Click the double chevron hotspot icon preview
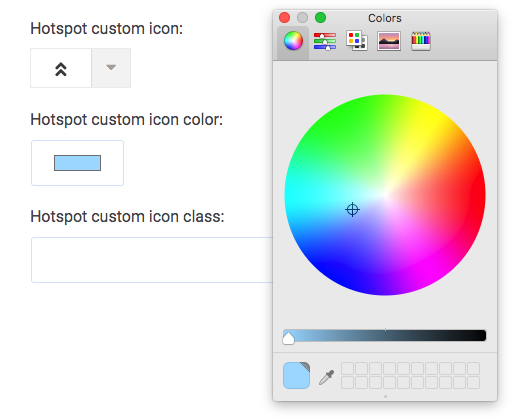This screenshot has width=516, height=419. (x=61, y=68)
